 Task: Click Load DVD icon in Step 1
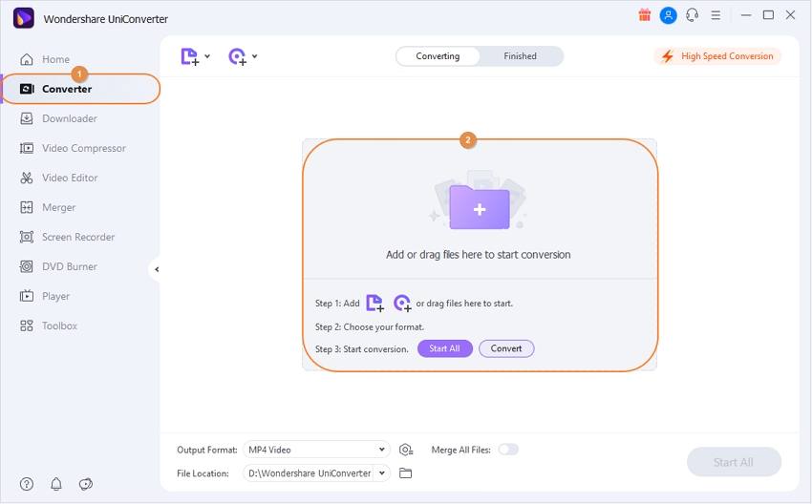(x=402, y=303)
